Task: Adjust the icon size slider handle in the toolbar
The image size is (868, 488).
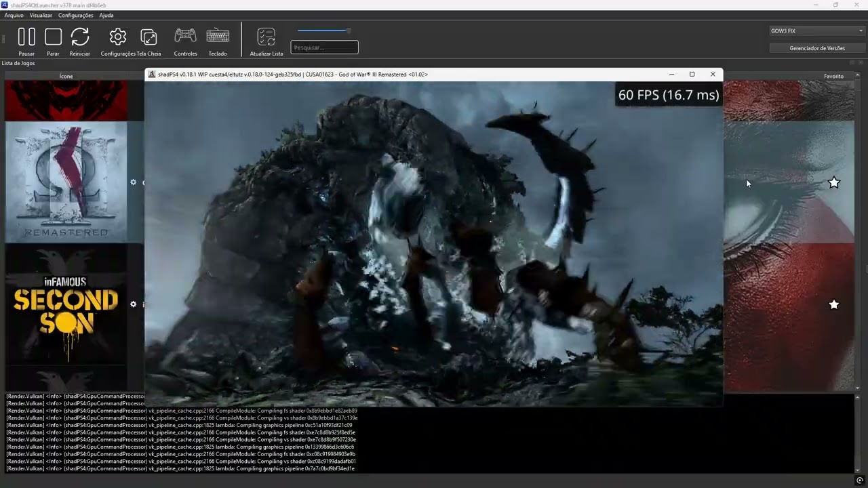Action: click(x=349, y=30)
